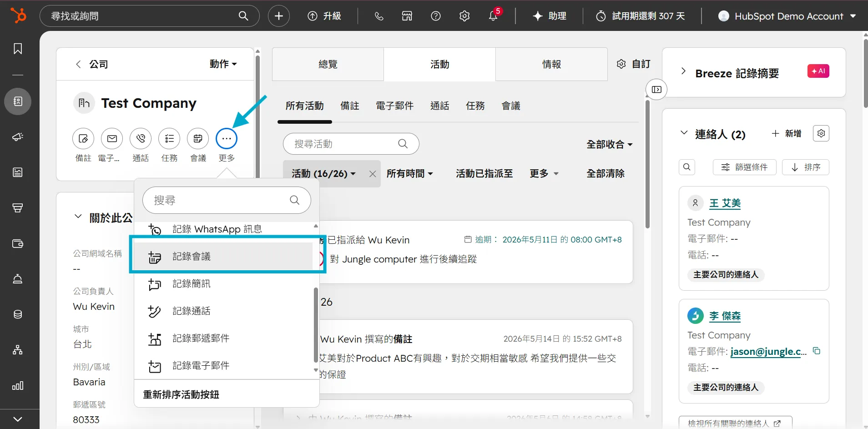Open contact link 王 艾美

click(x=725, y=203)
